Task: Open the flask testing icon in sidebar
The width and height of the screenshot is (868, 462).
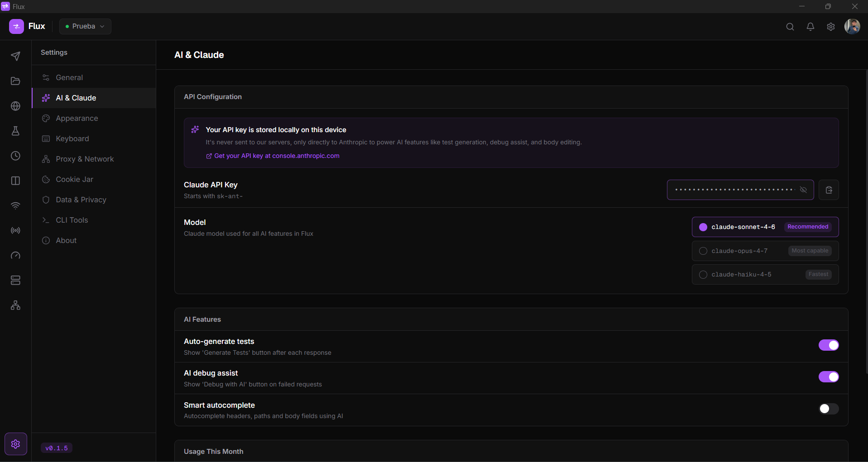Action: 15,131
